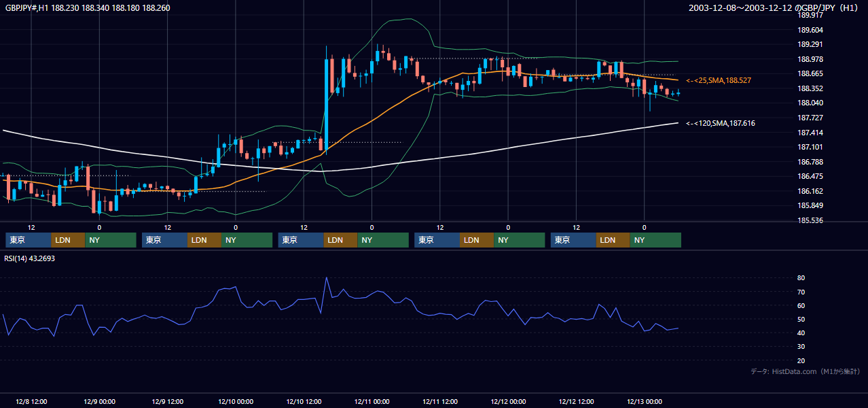Click RSI scale label 40
Screen dimensions: 868x408
click(801, 333)
